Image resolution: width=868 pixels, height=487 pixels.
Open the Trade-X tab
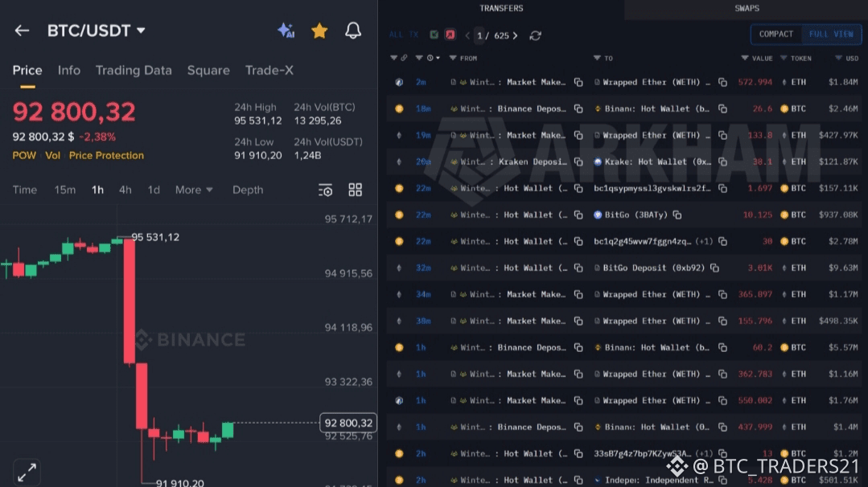(269, 70)
